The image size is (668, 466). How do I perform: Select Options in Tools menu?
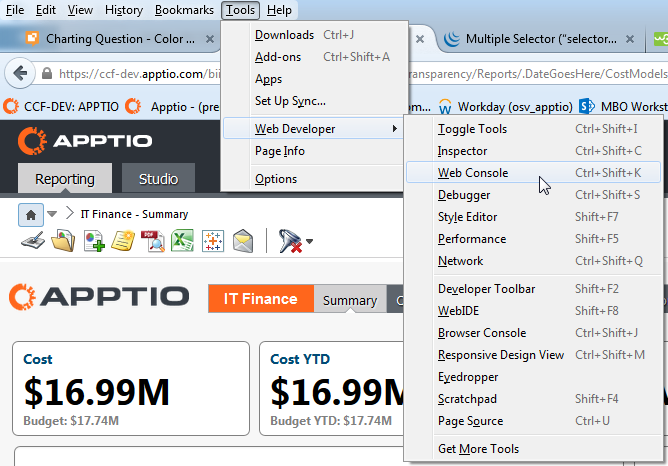(313, 179)
